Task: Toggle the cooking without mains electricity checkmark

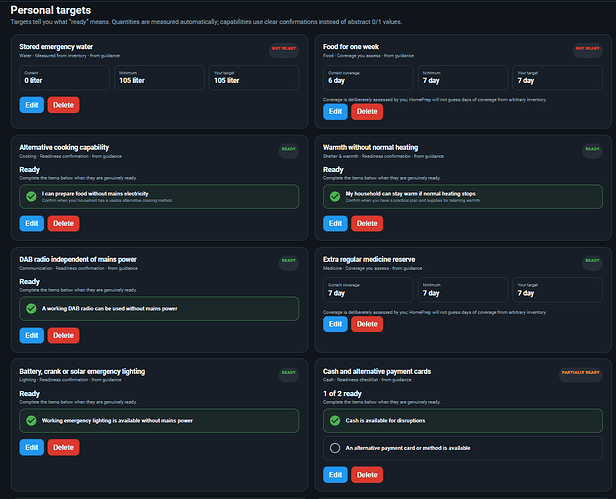Action: point(31,196)
